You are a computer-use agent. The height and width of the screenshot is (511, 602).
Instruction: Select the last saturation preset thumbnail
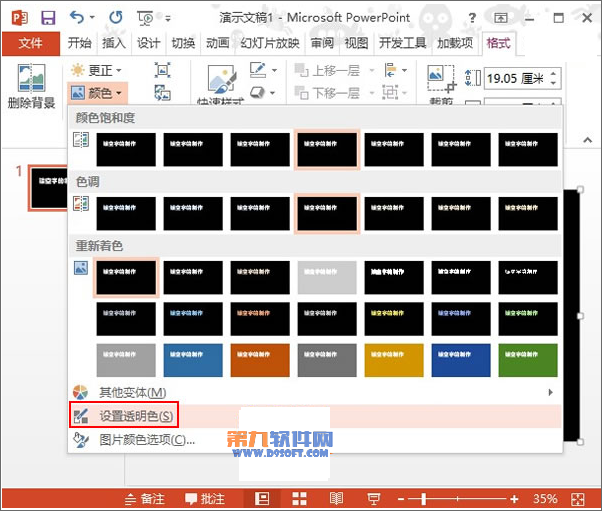[x=528, y=150]
